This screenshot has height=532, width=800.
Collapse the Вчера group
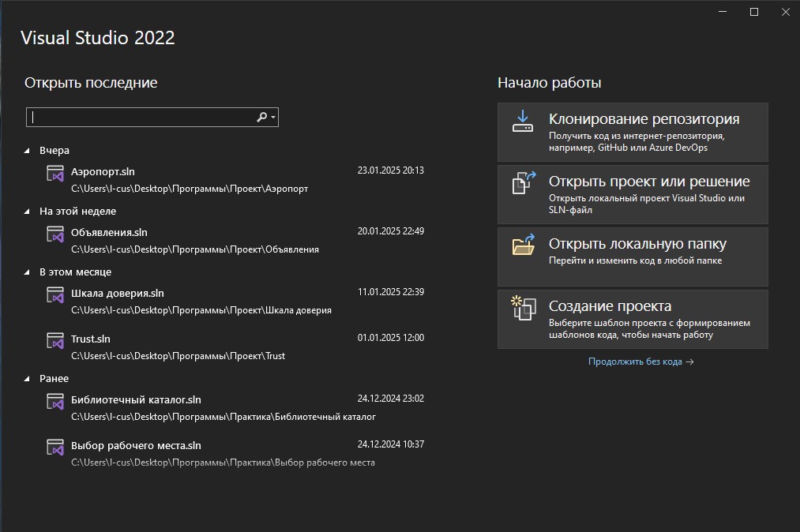(28, 151)
